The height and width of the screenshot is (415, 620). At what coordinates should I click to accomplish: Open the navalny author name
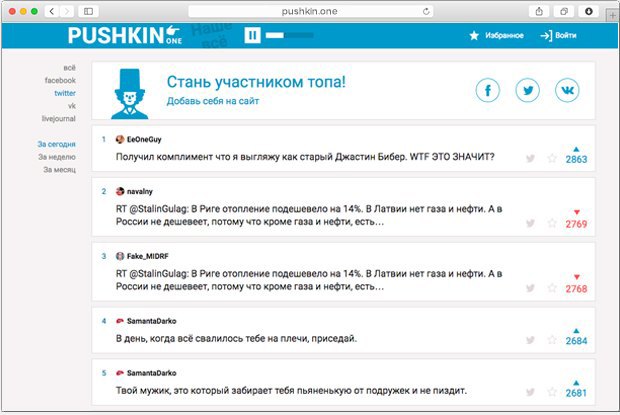140,191
